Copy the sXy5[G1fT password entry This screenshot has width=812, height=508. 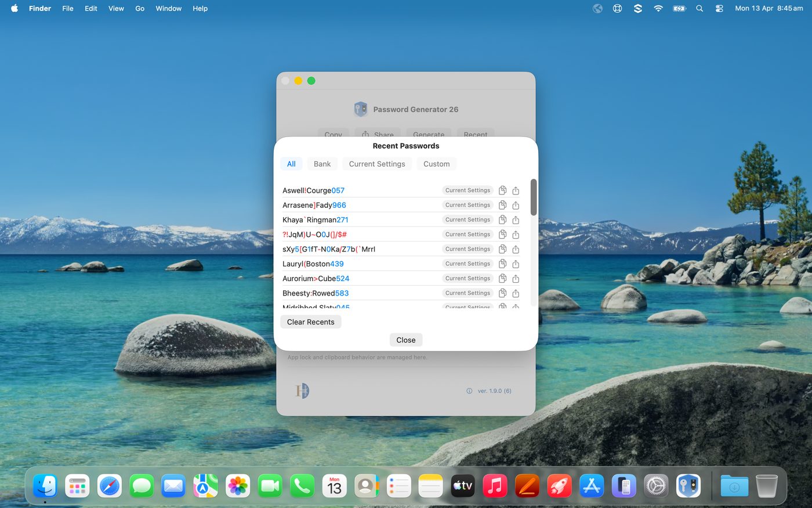[x=503, y=249]
